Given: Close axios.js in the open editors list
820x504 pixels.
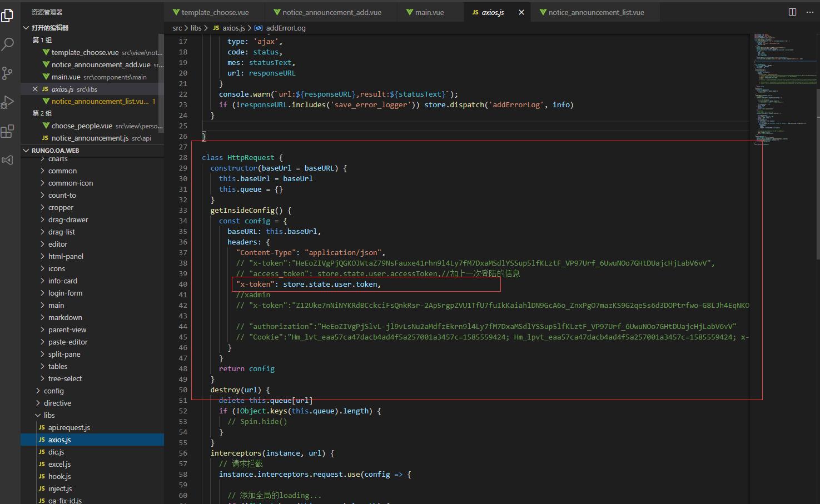Looking at the screenshot, I should (x=36, y=89).
